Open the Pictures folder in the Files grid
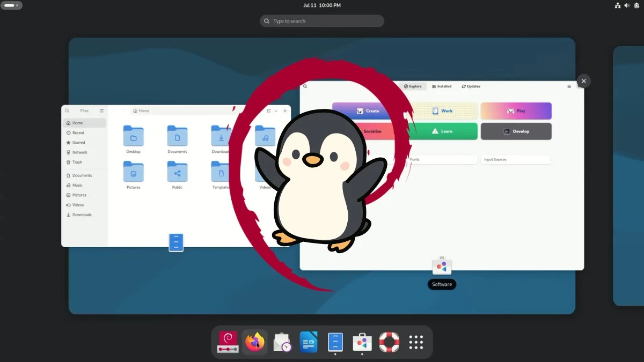 click(133, 175)
